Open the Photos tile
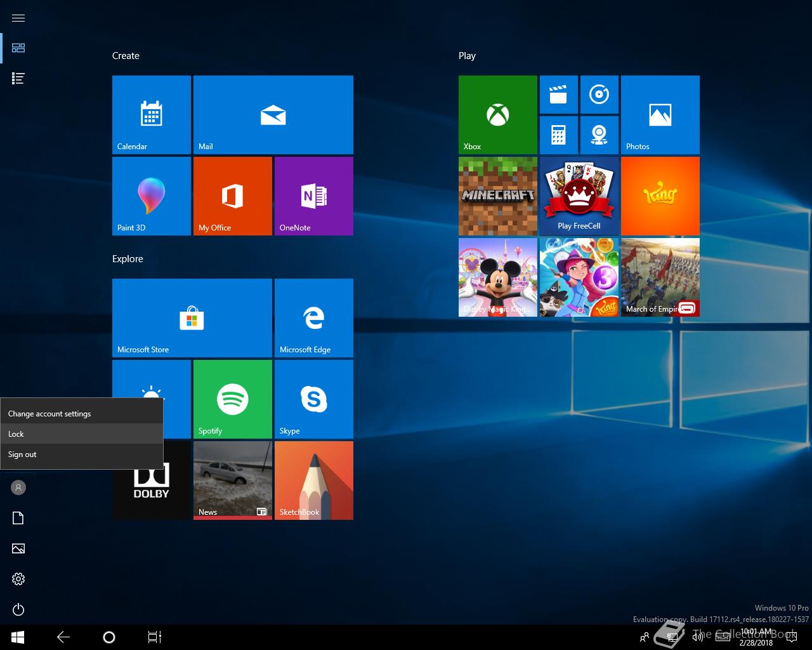This screenshot has height=650, width=812. (x=660, y=115)
